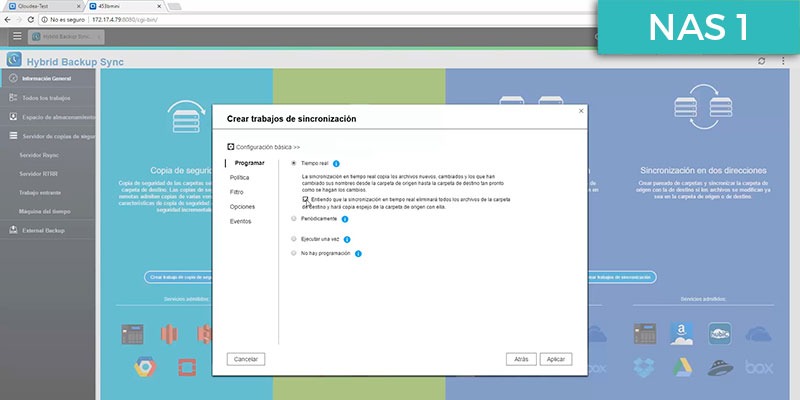
Task: Open Trabajo entrante sidebar entry
Action: (40, 193)
